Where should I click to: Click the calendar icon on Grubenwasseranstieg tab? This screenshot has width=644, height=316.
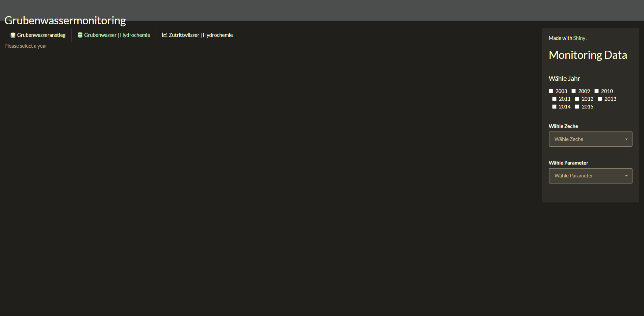coord(13,35)
